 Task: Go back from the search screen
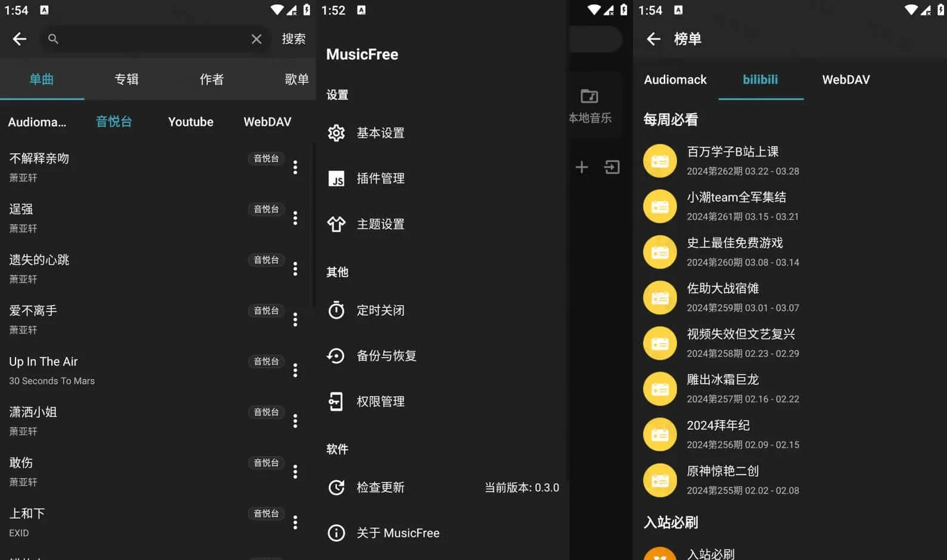(20, 39)
